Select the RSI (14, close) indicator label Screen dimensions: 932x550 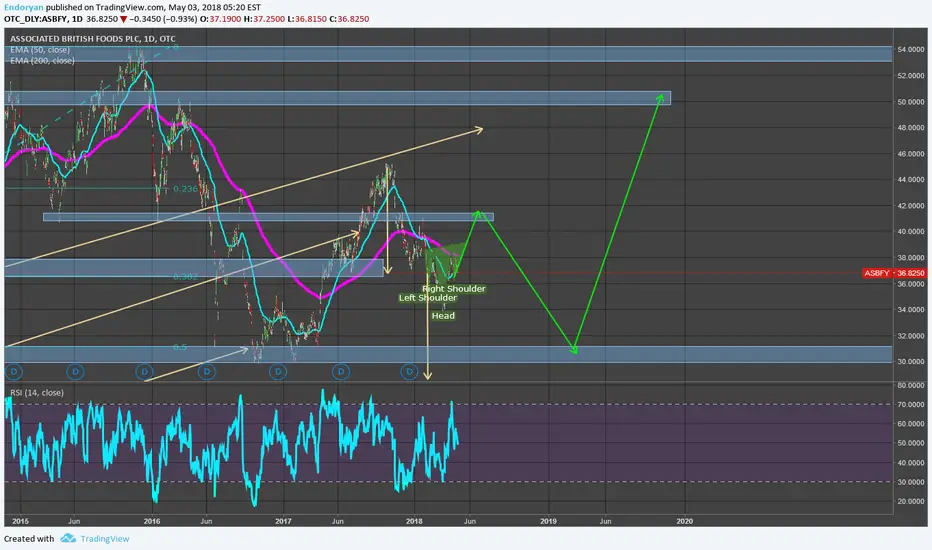[x=37, y=392]
